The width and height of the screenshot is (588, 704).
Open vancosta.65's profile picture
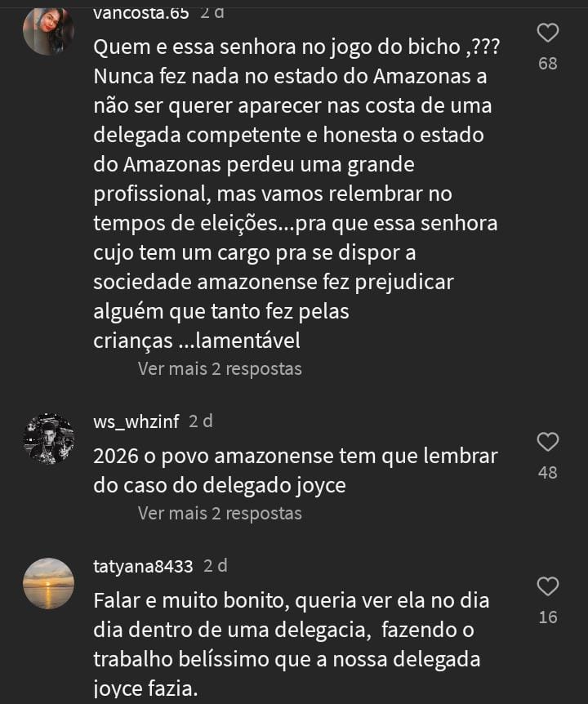pyautogui.click(x=48, y=29)
